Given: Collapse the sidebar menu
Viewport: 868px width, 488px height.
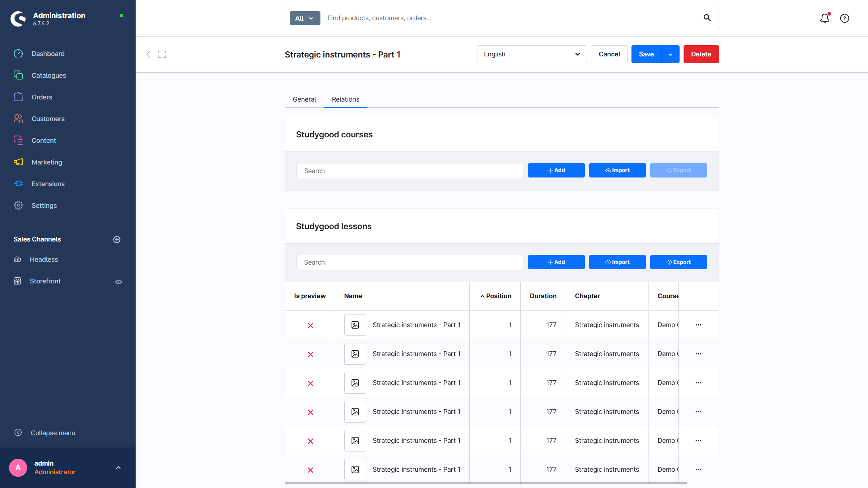Looking at the screenshot, I should pos(53,433).
